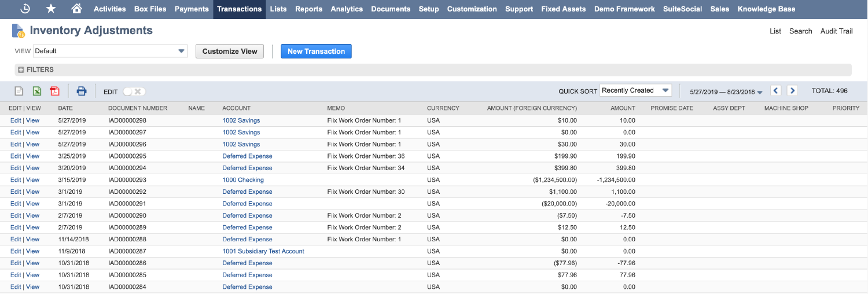Screen dimensions: 868x294
Task: Open the 1000 Checking account link
Action: [243, 180]
